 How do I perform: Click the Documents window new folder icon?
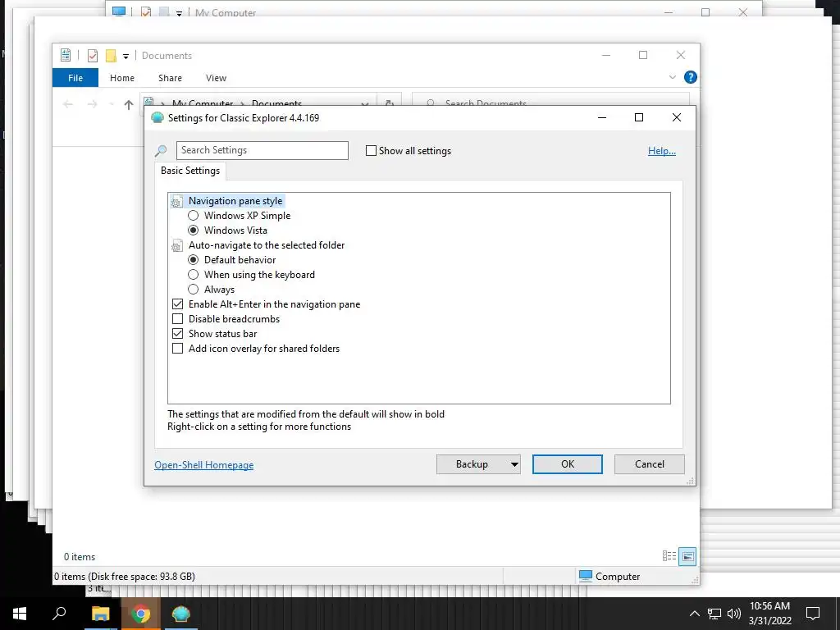tap(111, 56)
